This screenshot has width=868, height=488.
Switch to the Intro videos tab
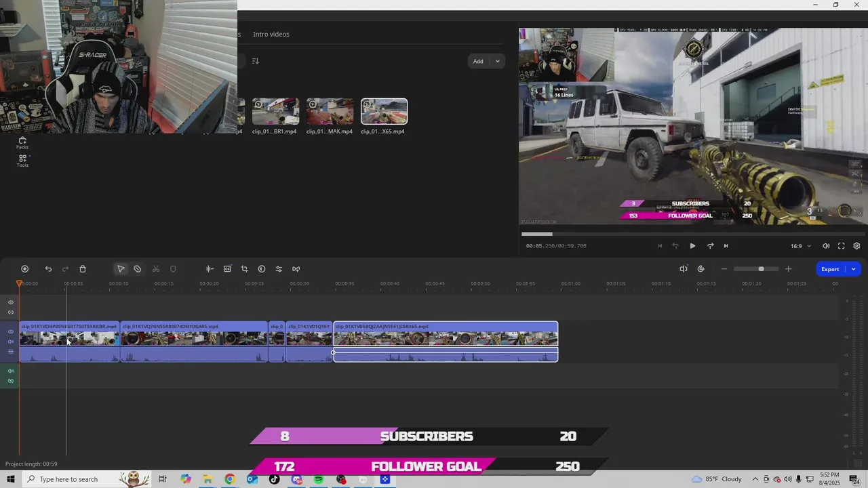coord(271,34)
